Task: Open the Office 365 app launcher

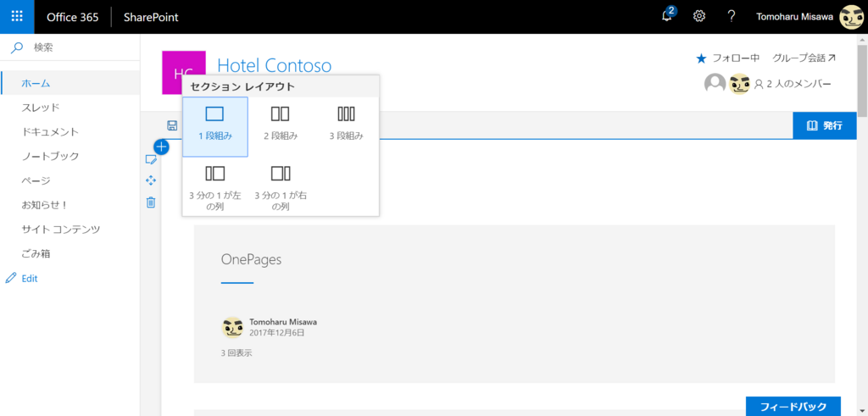Action: point(17,17)
